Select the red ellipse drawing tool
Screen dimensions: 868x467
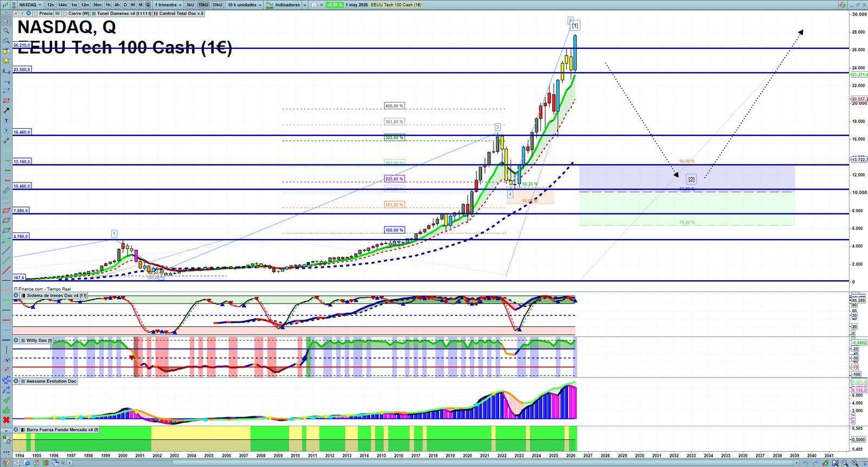(7, 210)
